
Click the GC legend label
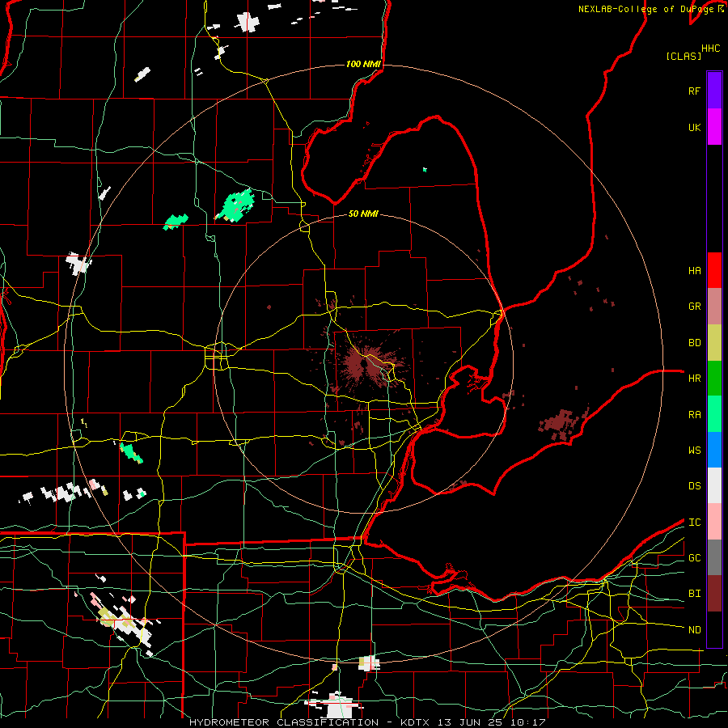tap(694, 558)
